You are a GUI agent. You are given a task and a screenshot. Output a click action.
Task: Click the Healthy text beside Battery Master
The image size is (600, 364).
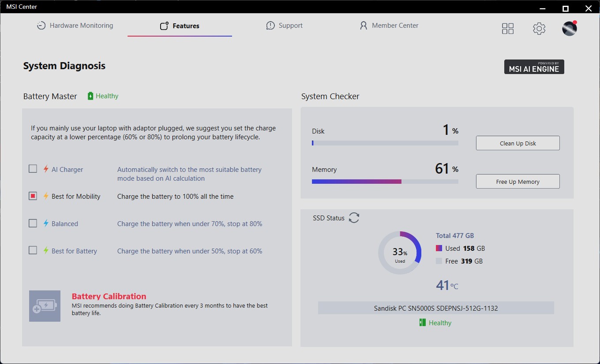107,96
